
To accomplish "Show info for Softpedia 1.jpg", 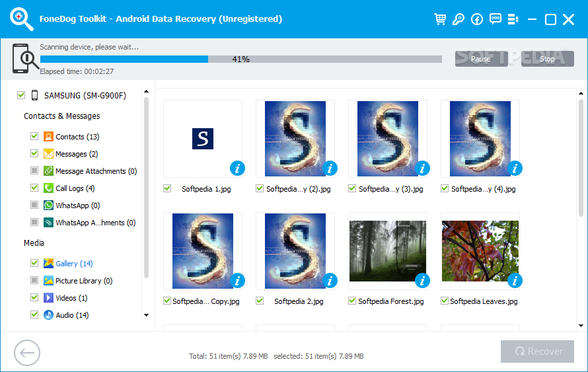I will (237, 168).
